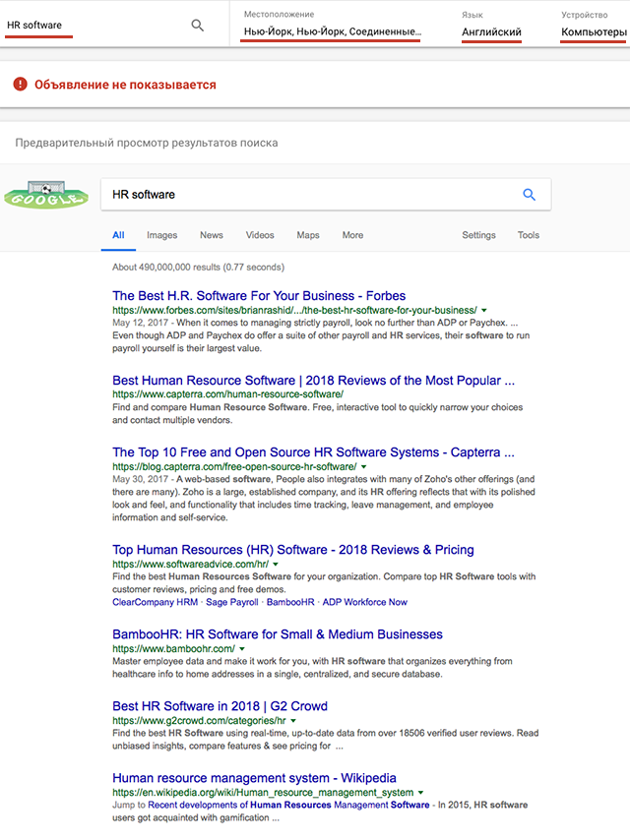630x840 pixels.
Task: Open the More search menu
Action: (x=352, y=235)
